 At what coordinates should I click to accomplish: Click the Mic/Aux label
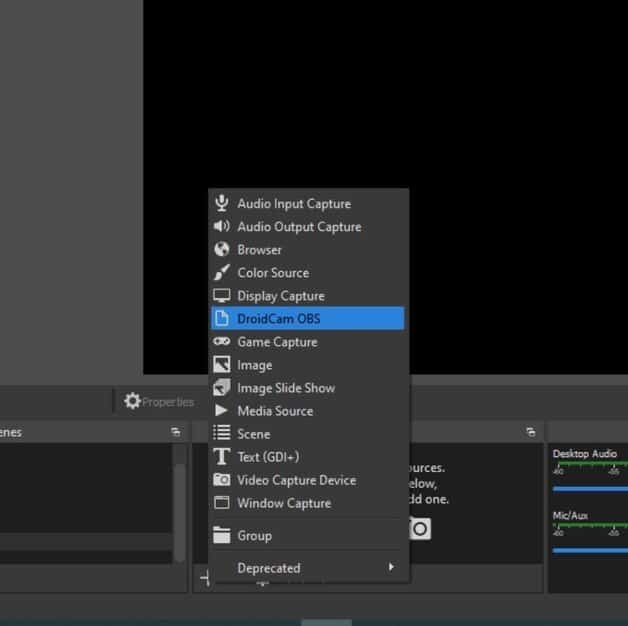[x=570, y=515]
